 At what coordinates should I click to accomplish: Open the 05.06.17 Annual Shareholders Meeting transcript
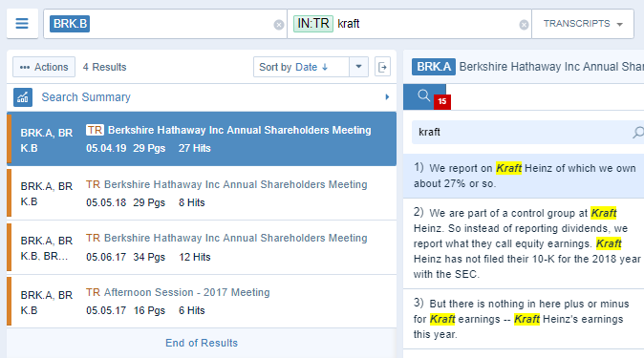(202, 247)
